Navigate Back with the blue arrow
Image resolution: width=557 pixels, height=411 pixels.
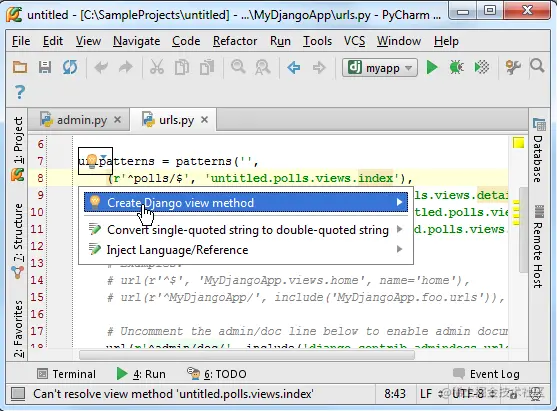(x=294, y=67)
